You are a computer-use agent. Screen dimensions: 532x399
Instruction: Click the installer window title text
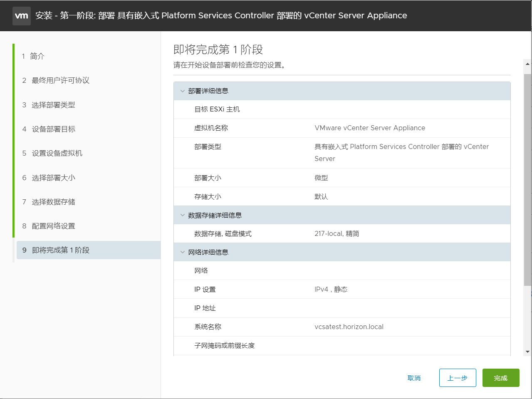point(221,16)
